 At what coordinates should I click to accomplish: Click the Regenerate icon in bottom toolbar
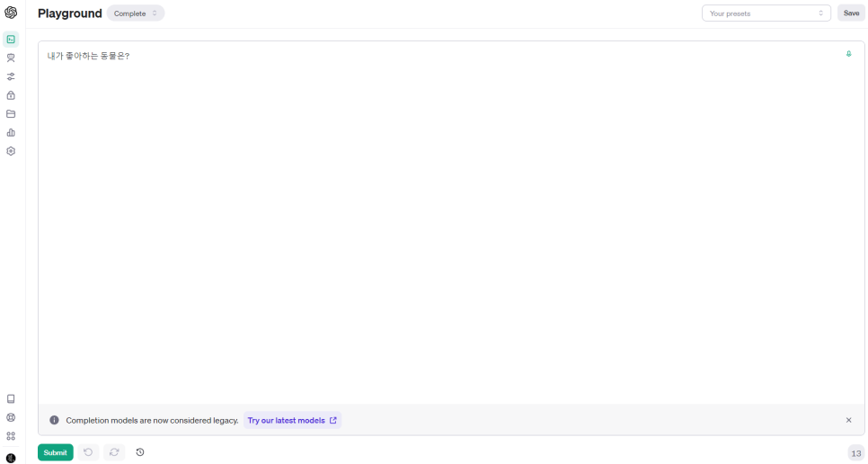click(114, 452)
